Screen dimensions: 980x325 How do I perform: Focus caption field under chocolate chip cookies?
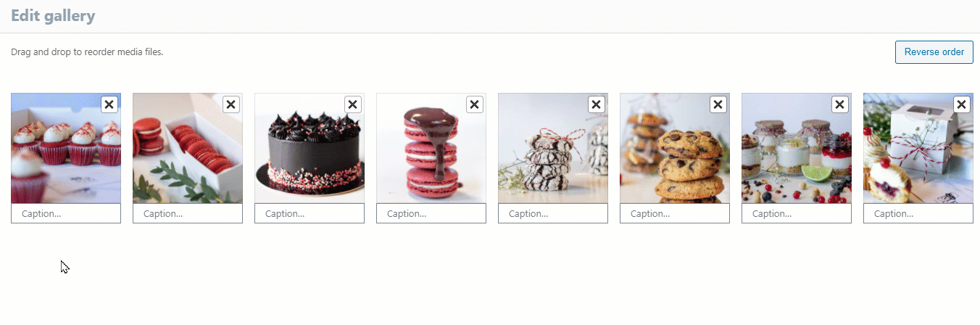[x=675, y=213]
